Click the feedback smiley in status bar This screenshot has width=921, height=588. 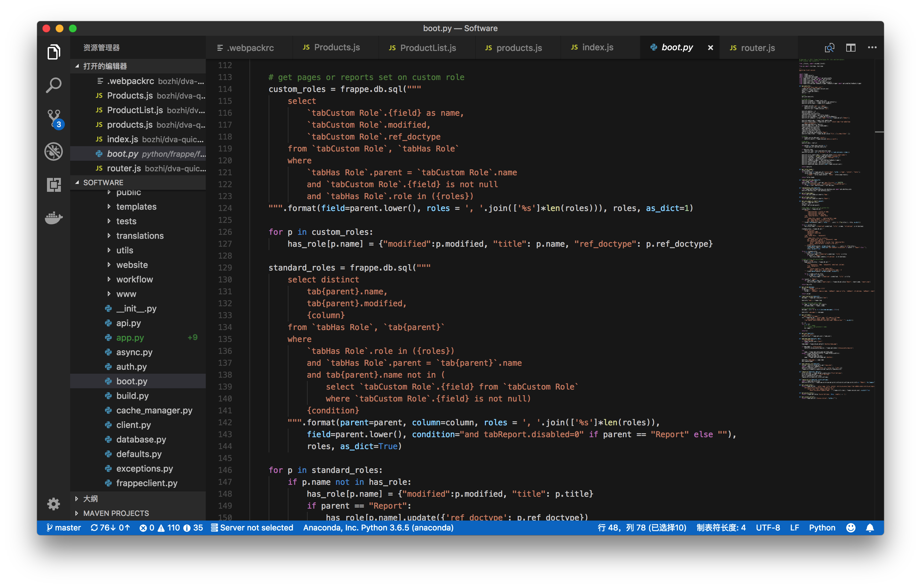point(851,527)
